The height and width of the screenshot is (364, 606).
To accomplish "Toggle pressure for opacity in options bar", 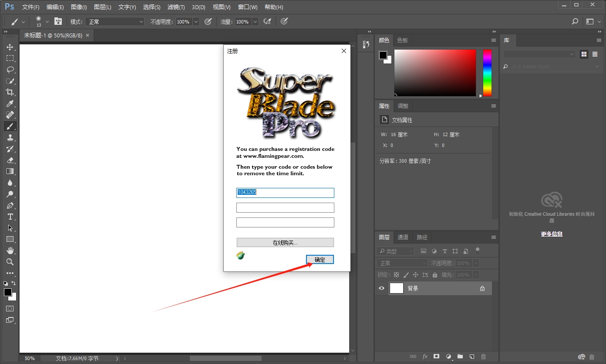I will 208,21.
